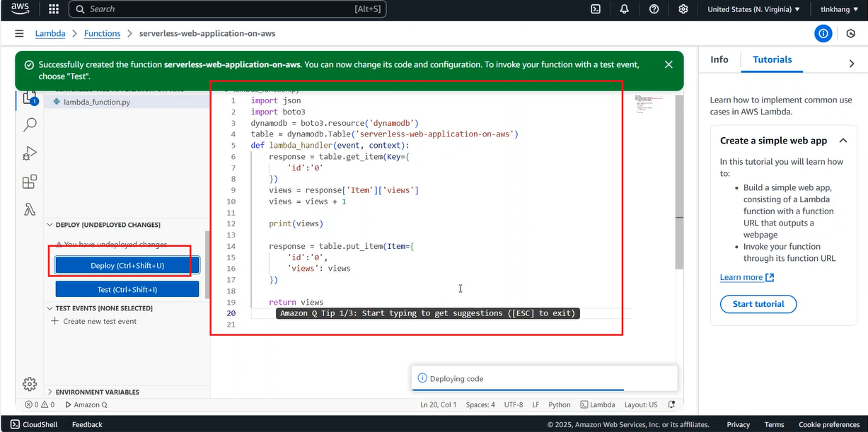The height and width of the screenshot is (432, 868).
Task: Open the Lambda icon in activity bar
Action: pos(30,210)
